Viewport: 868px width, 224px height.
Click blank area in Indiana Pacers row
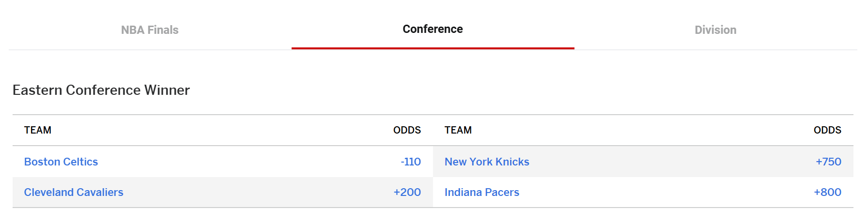666,192
